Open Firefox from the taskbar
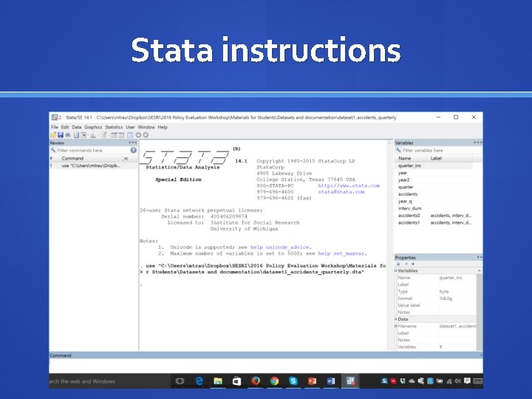The image size is (532, 399). click(x=256, y=381)
